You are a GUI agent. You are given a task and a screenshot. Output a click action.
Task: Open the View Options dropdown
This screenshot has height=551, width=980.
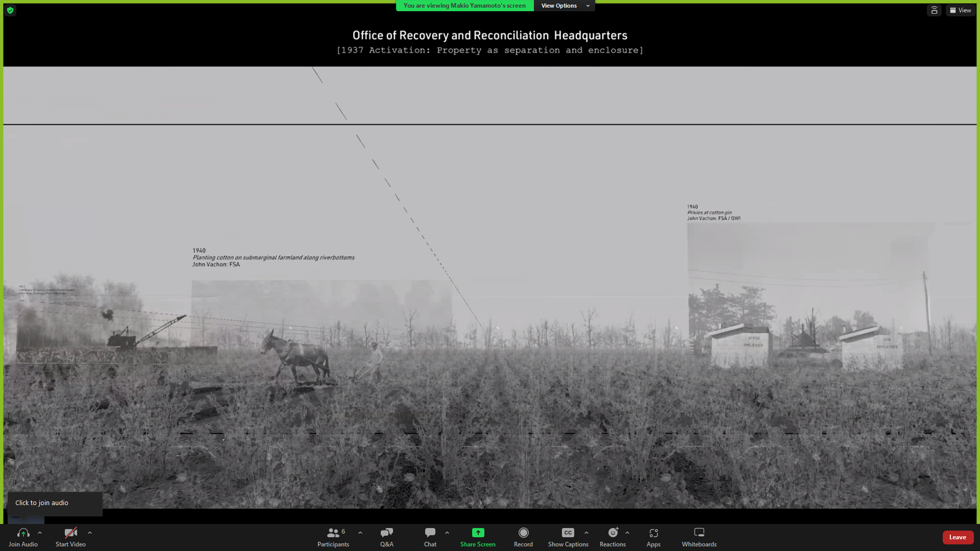tap(565, 6)
